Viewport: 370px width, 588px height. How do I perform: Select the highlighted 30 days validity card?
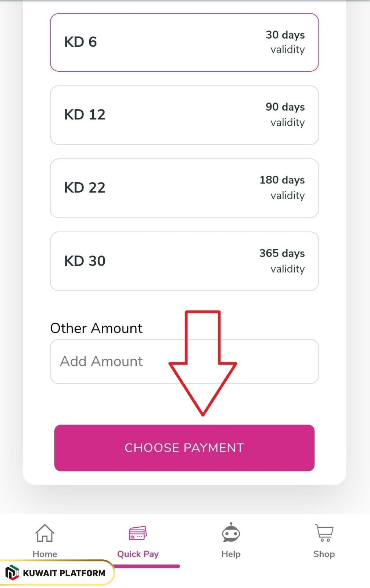pyautogui.click(x=185, y=42)
